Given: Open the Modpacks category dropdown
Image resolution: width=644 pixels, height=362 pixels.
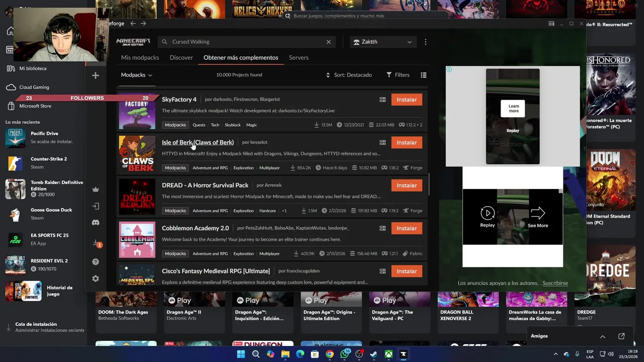Looking at the screenshot, I should [136, 75].
